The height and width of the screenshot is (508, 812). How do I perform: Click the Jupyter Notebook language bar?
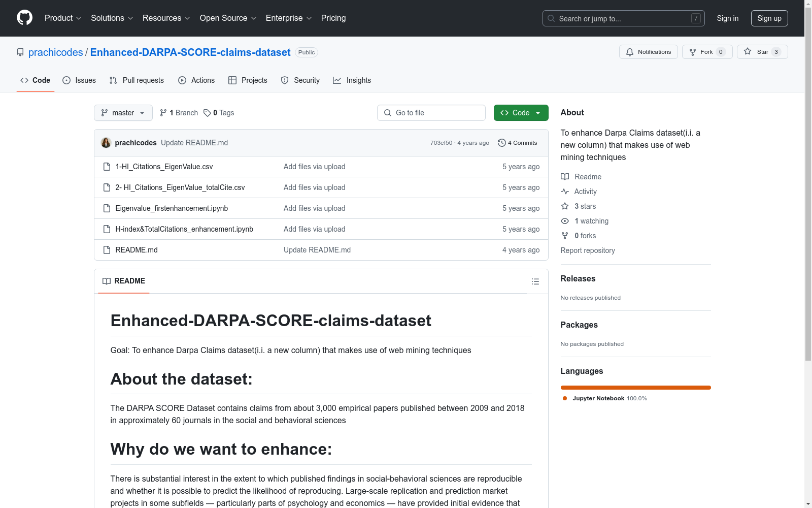(x=635, y=388)
